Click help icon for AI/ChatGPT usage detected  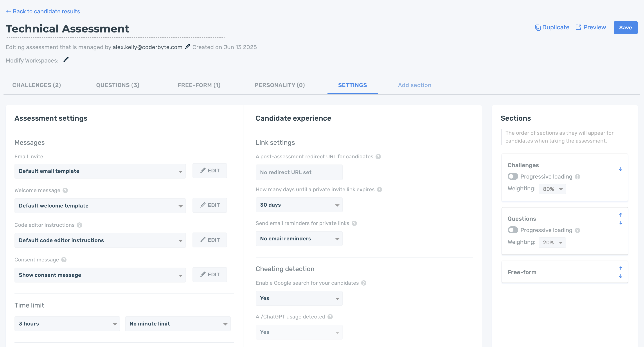[330, 317]
